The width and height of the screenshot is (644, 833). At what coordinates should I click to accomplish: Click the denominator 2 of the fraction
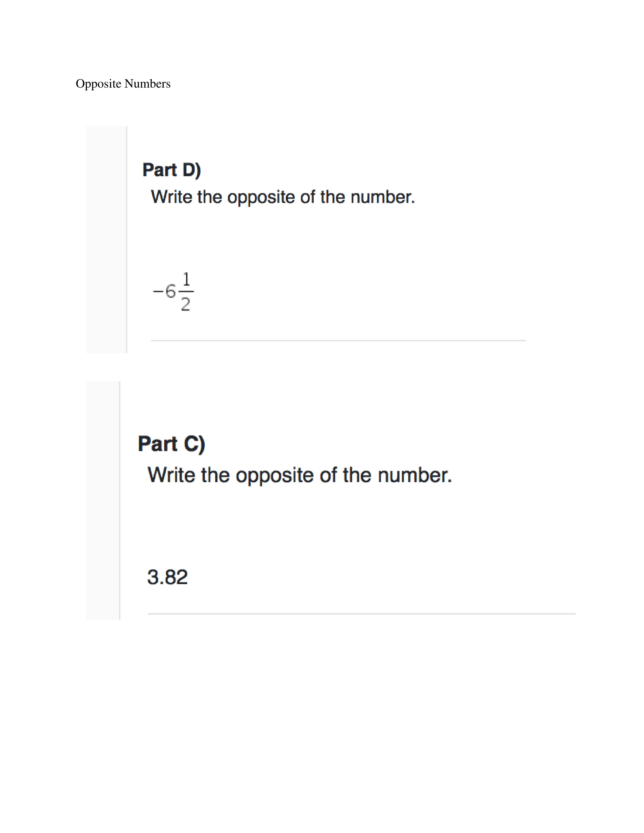[185, 304]
